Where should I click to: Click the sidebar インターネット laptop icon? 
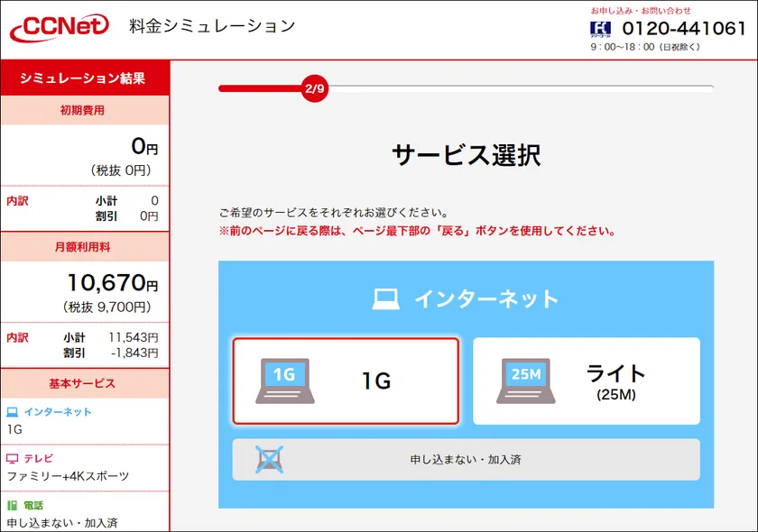point(12,412)
